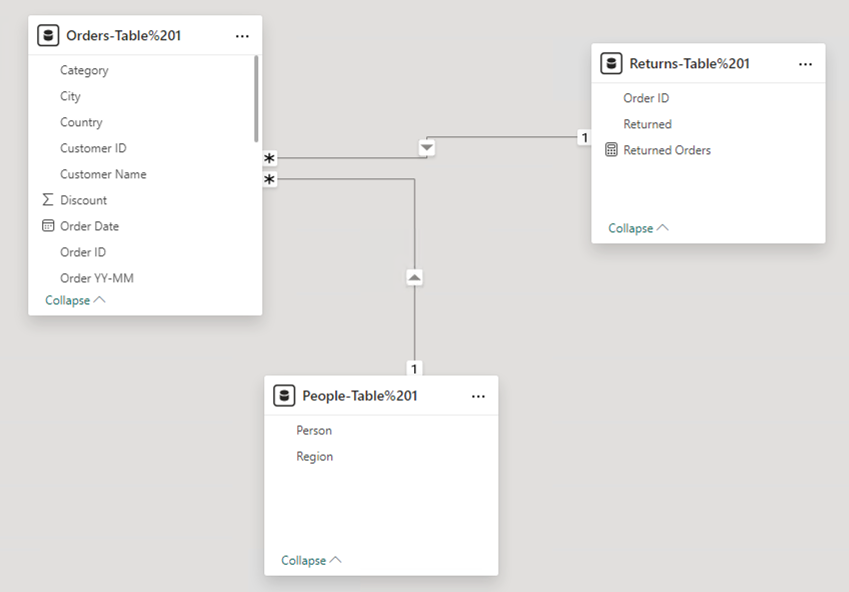This screenshot has height=592, width=849.
Task: Click the People-Table database icon
Action: (x=283, y=395)
